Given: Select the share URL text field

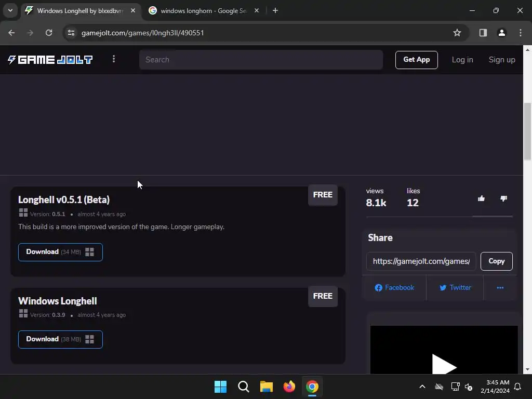Looking at the screenshot, I should (421, 261).
